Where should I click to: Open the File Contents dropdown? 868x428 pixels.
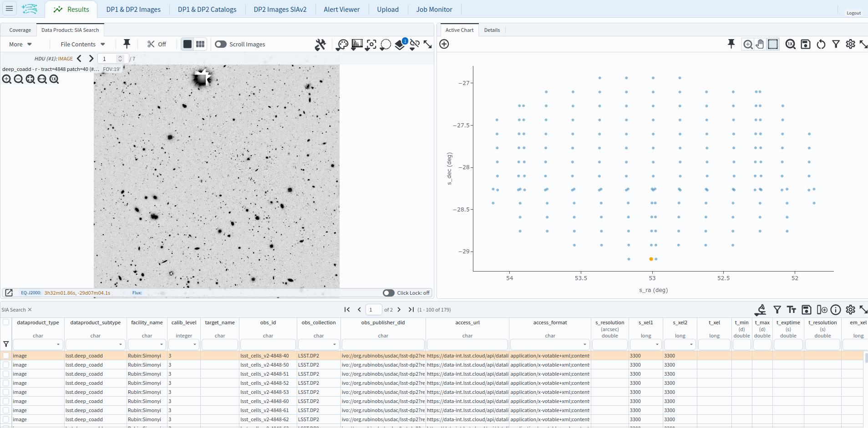(83, 44)
